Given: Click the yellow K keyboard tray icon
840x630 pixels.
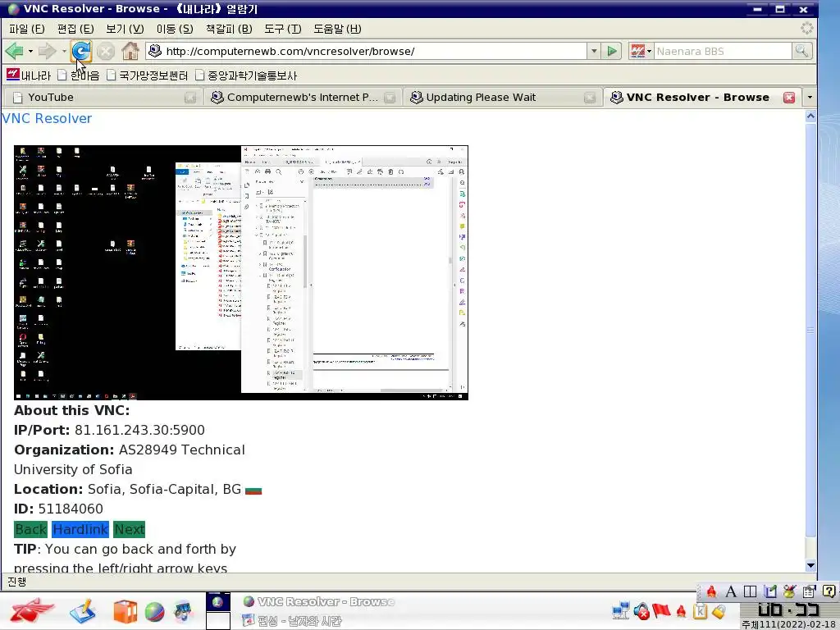Looking at the screenshot, I should click(x=701, y=610).
